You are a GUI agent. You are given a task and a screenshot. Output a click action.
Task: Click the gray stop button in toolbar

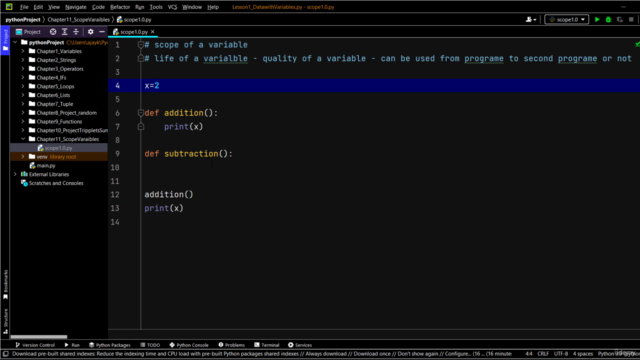point(631,19)
